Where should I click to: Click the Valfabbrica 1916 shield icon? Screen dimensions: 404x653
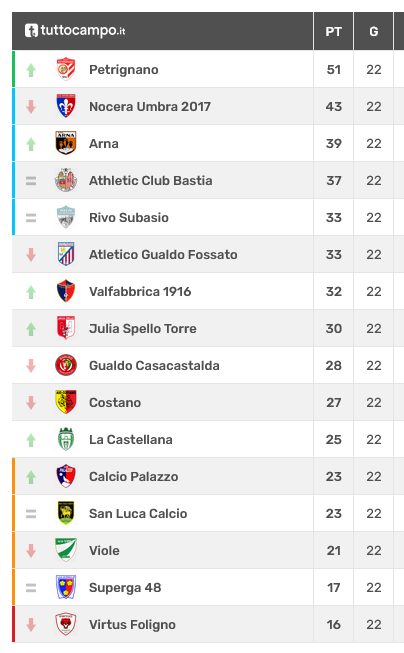pos(66,291)
